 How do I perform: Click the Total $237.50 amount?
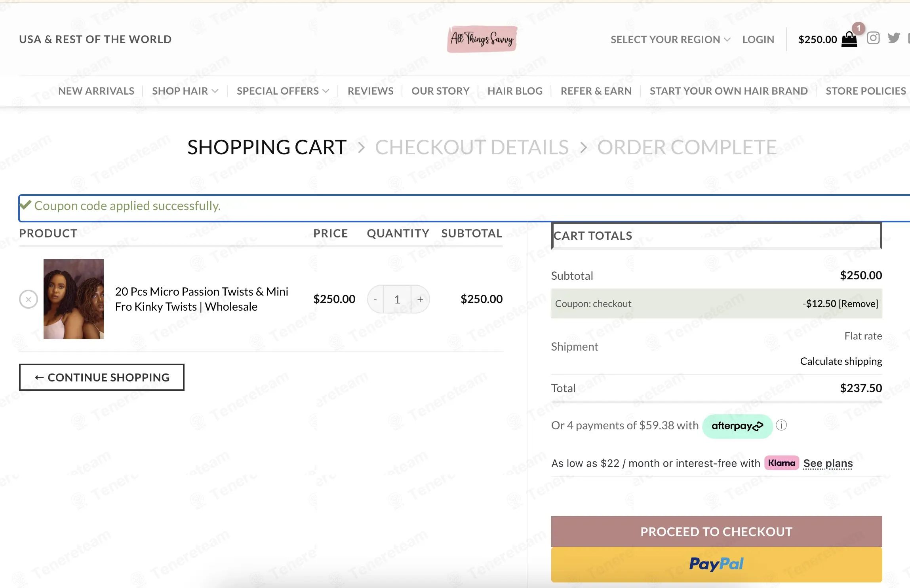(861, 388)
